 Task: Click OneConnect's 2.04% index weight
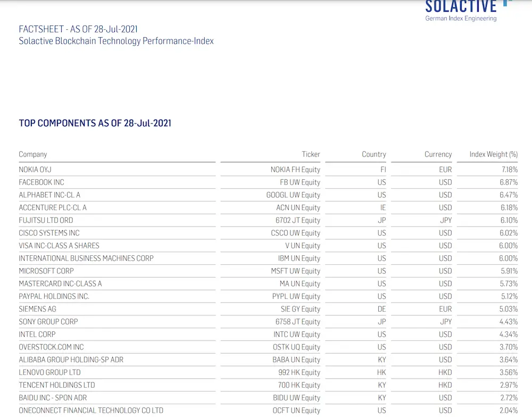pos(509,410)
